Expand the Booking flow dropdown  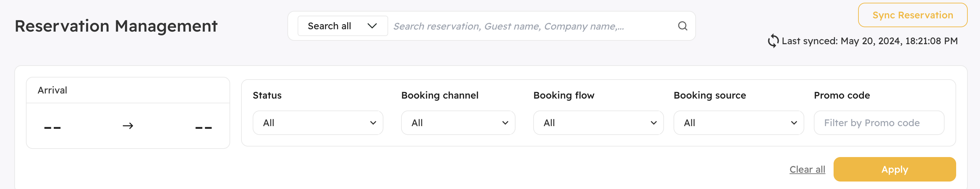point(598,123)
